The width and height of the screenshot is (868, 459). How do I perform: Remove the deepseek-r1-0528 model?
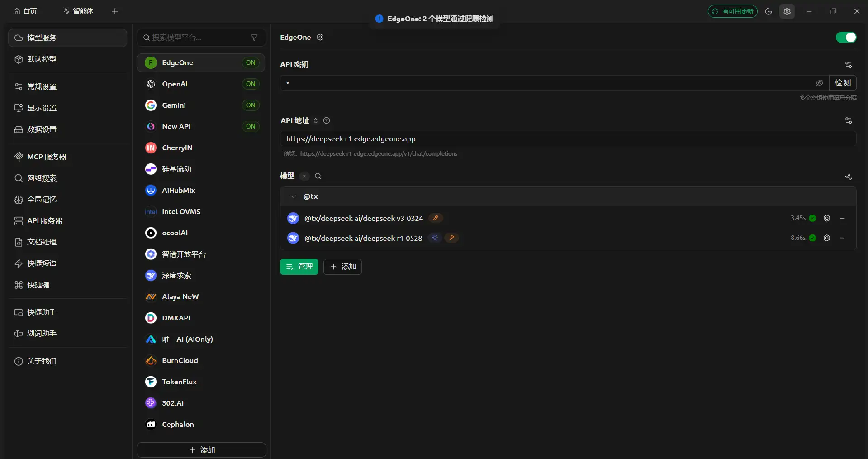click(x=842, y=238)
